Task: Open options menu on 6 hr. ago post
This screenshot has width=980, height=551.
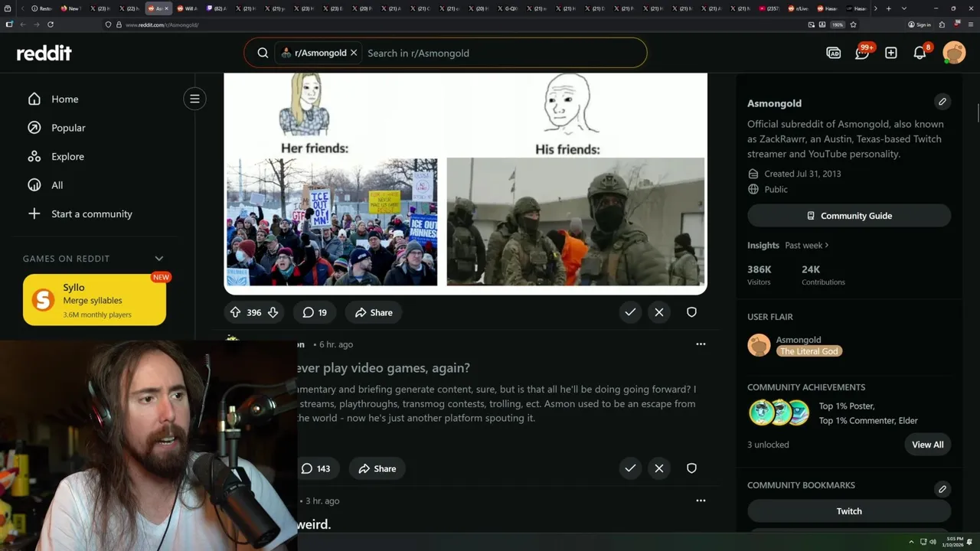Action: click(701, 344)
